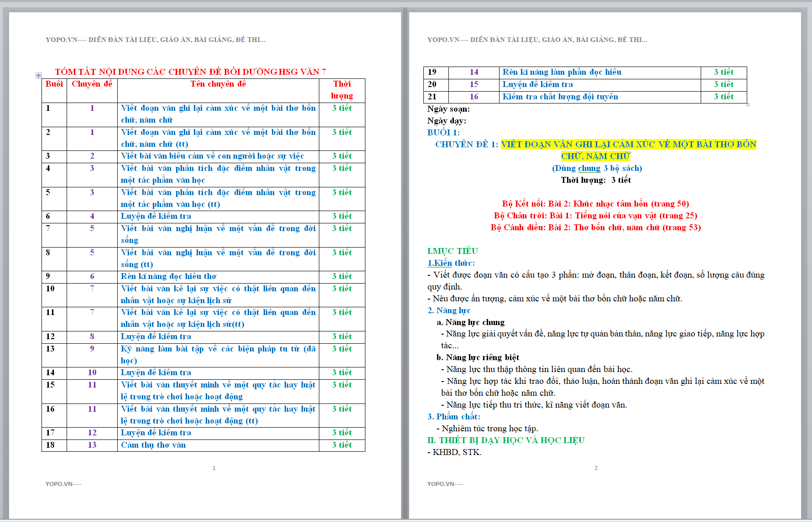Click "- Nghiêm túc trong học tập." line
This screenshot has height=522, width=812.
[x=487, y=429]
